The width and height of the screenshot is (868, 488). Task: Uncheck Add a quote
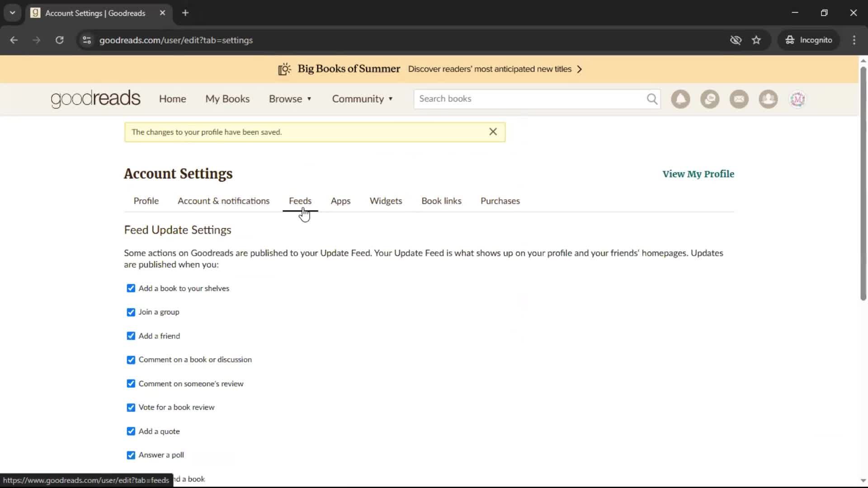(x=131, y=431)
